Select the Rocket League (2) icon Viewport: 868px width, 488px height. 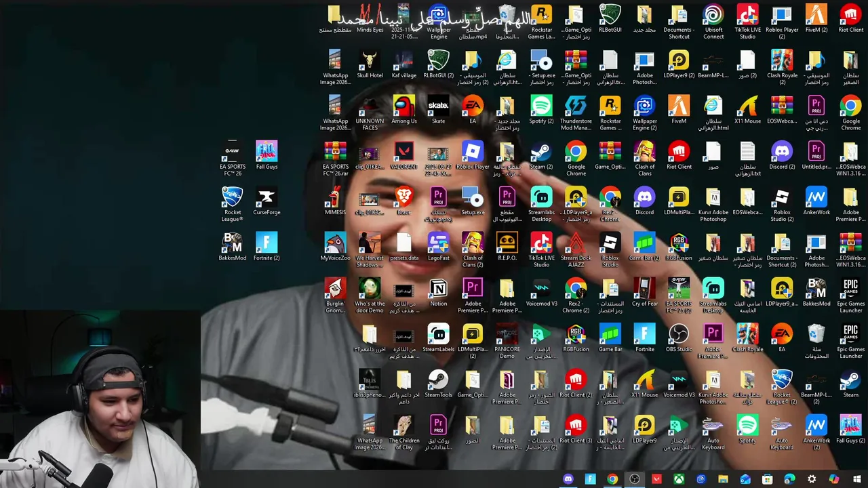(782, 387)
